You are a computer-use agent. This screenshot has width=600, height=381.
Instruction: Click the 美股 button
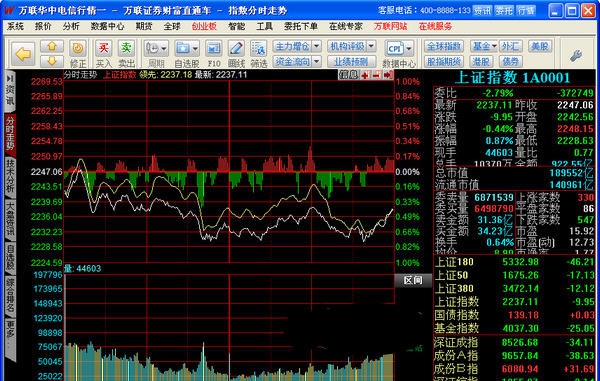point(540,46)
